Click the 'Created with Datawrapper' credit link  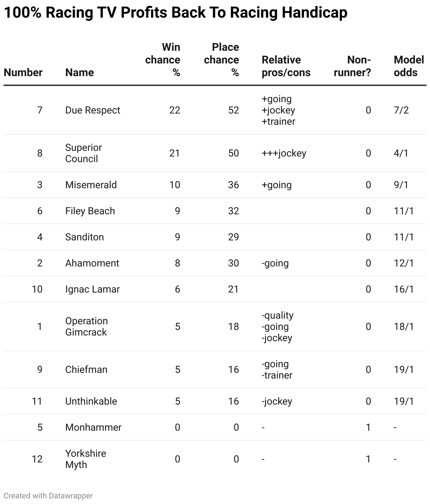48,496
